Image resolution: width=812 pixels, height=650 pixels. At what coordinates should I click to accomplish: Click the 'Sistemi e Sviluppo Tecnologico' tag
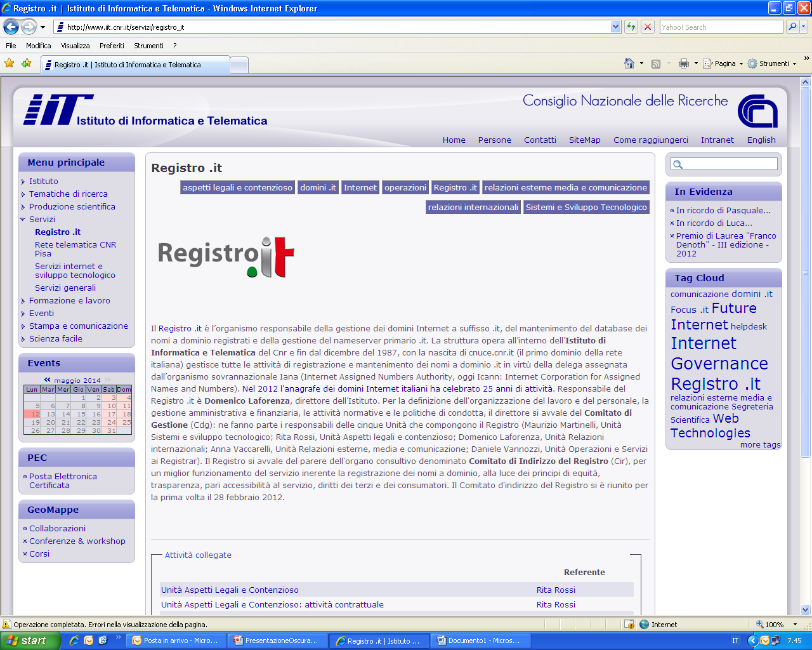pos(586,208)
